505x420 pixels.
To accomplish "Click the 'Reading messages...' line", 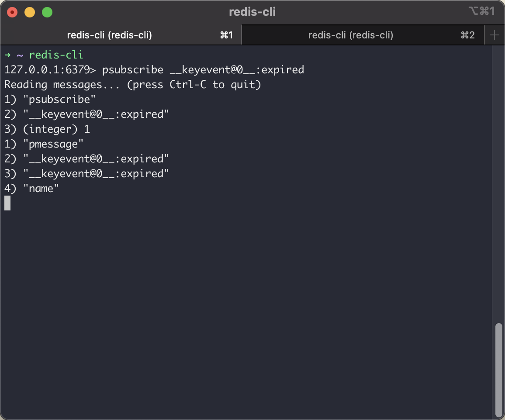I will coord(133,85).
